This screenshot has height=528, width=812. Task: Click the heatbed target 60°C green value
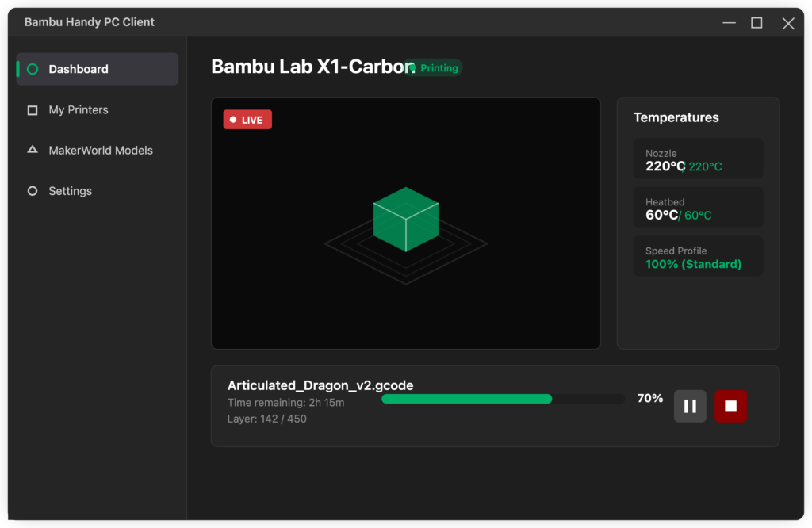coord(698,216)
